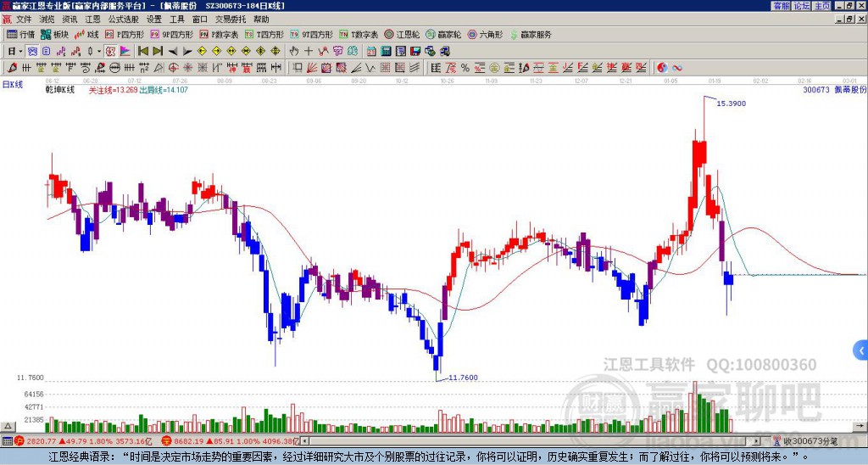Open the 窗口 menu
Screen dimensions: 868x465
pyautogui.click(x=200, y=20)
